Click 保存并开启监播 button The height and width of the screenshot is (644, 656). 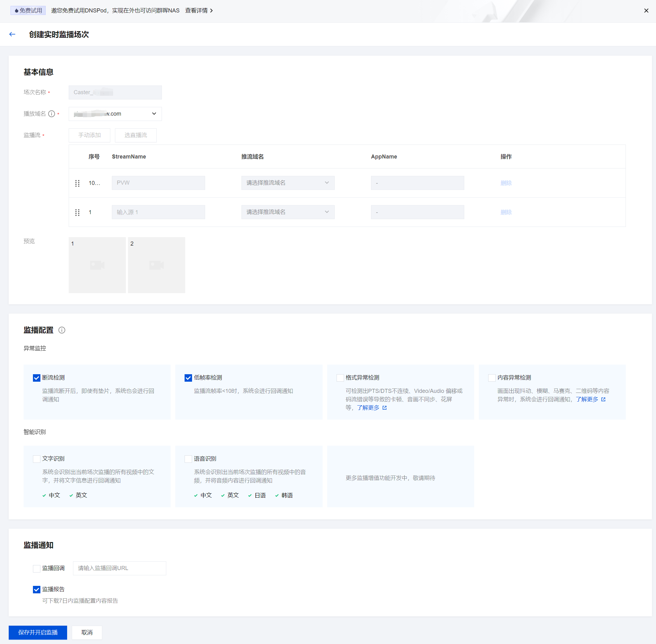(x=38, y=632)
